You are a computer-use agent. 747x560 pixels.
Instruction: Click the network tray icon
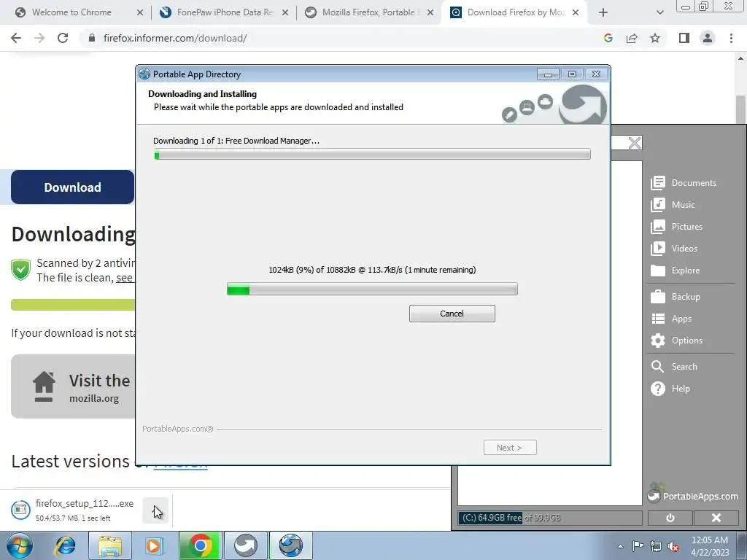pos(656,546)
